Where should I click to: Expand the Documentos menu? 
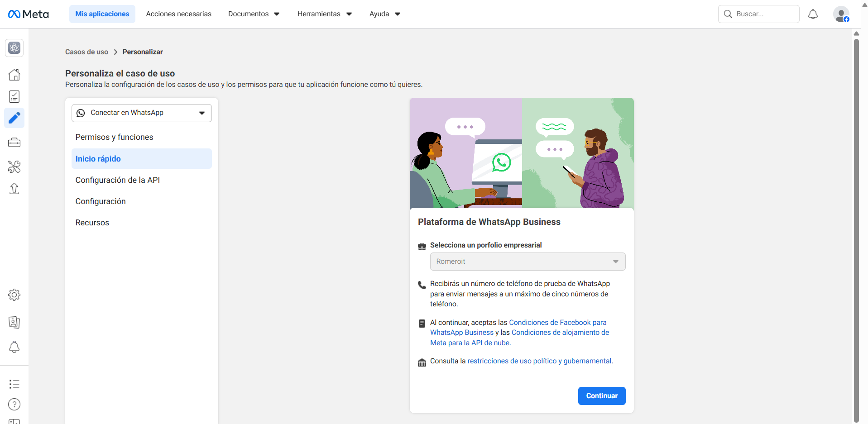tap(254, 14)
